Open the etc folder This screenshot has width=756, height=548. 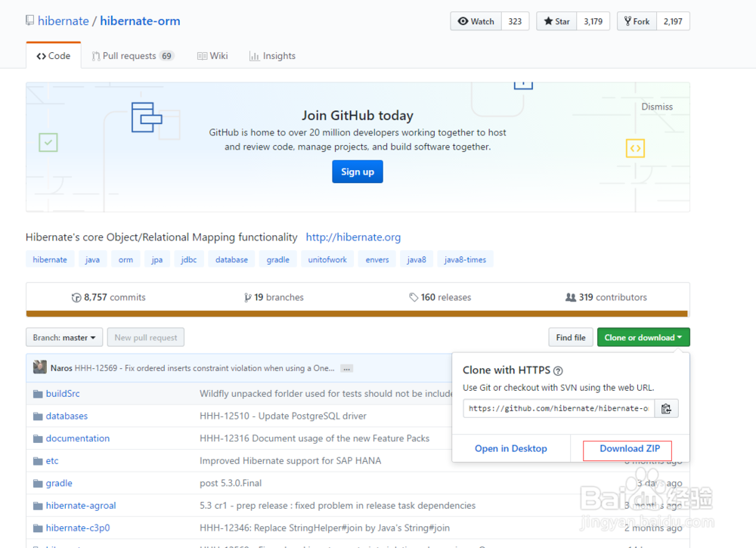[52, 461]
